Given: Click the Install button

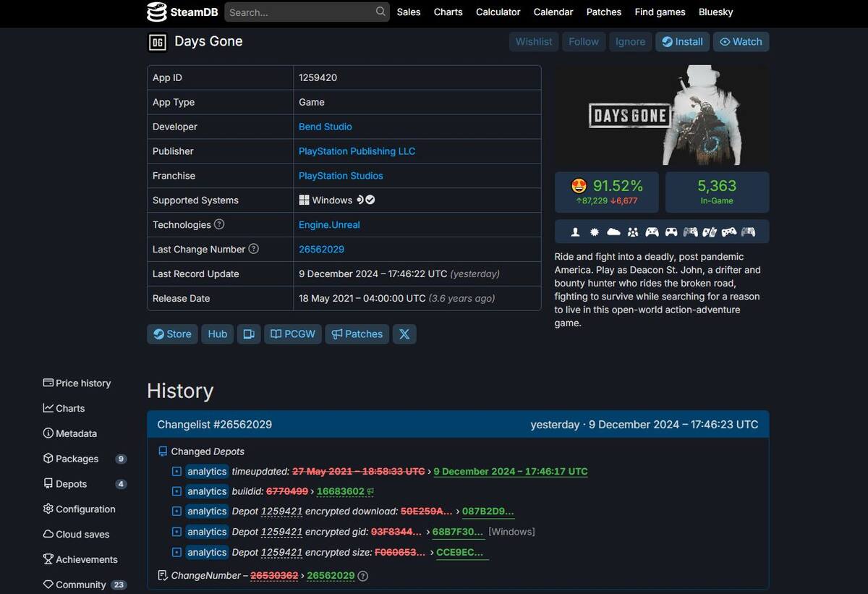Looking at the screenshot, I should 682,42.
